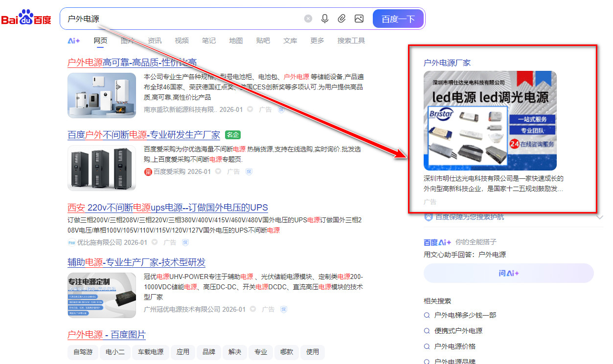Open image search via the picture icon
The height and width of the screenshot is (364, 613).
pos(360,18)
